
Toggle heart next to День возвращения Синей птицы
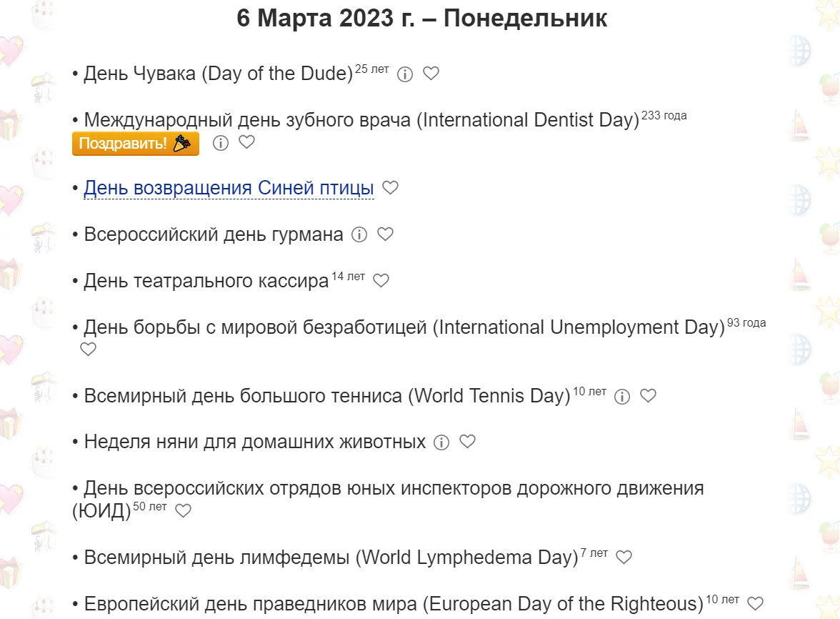coord(390,187)
